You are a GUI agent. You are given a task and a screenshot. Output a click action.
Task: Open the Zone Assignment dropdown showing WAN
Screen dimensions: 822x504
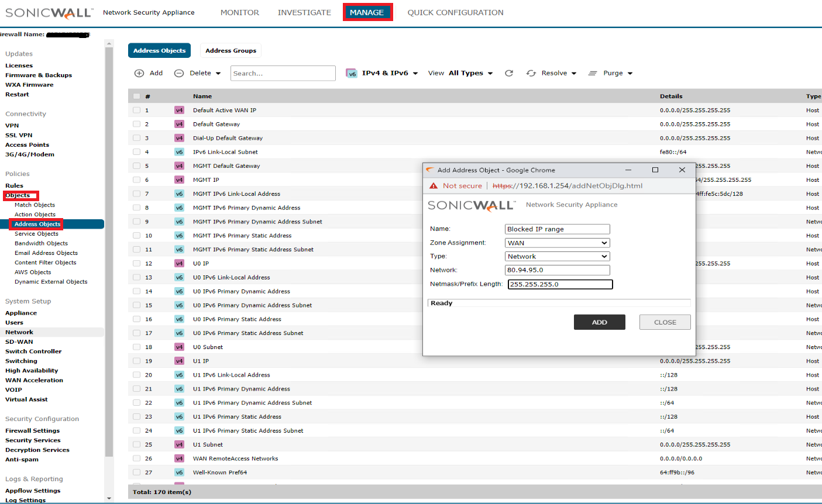[x=558, y=243]
